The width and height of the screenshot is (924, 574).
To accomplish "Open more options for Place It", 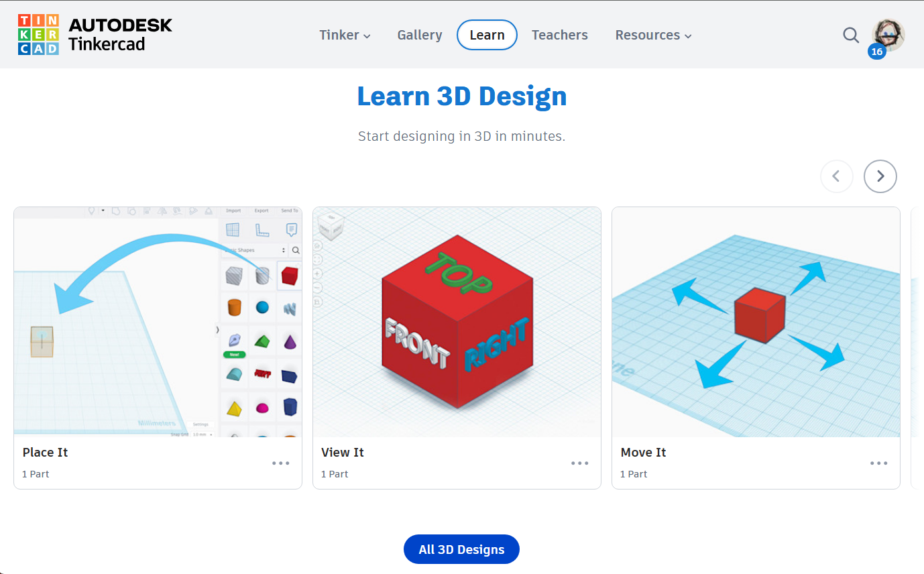I will [281, 463].
